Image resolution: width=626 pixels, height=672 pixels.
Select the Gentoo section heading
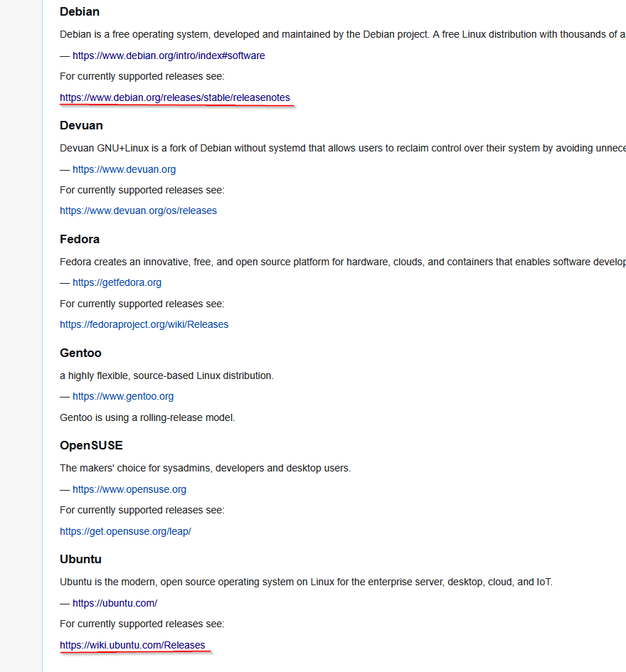click(80, 353)
